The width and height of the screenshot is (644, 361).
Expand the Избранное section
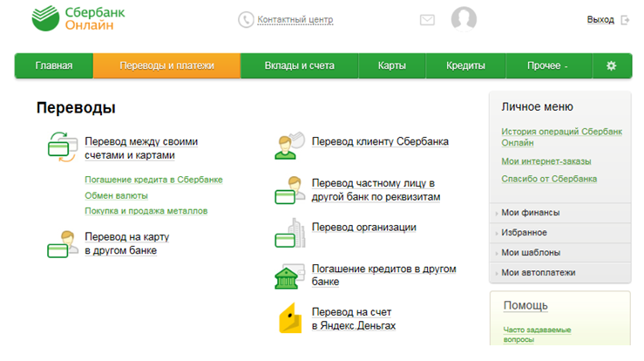coord(560,233)
